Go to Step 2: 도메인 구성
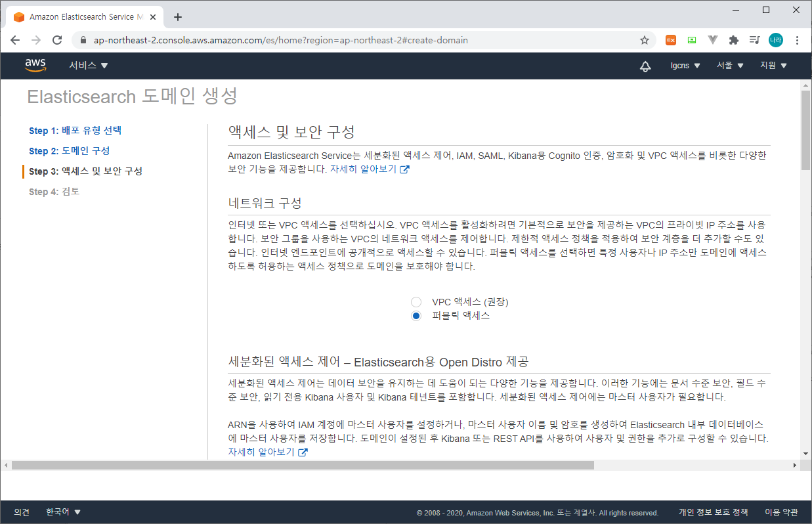This screenshot has width=812, height=524. [69, 151]
